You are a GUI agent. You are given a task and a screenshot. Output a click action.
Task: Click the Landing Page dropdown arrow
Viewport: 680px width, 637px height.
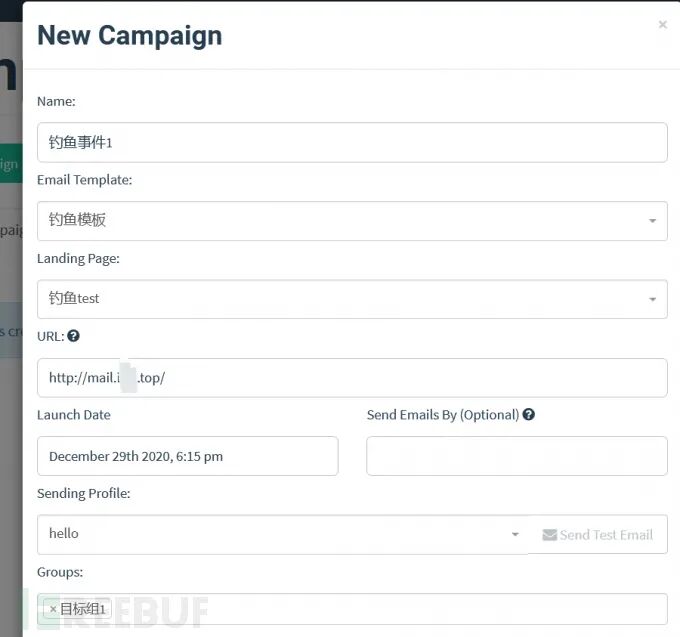point(652,299)
